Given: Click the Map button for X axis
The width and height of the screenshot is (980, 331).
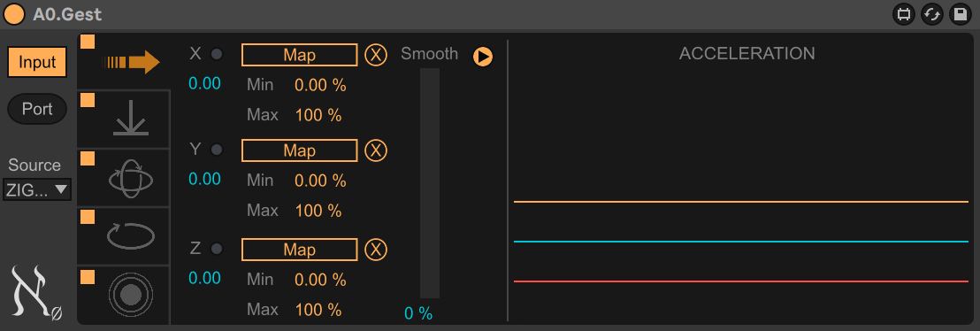Looking at the screenshot, I should (x=299, y=55).
